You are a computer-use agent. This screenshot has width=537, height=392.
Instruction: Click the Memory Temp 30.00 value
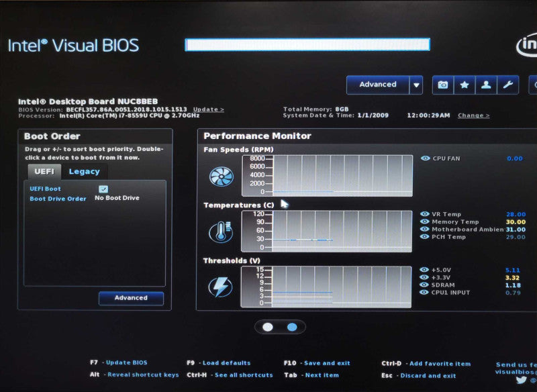(516, 222)
